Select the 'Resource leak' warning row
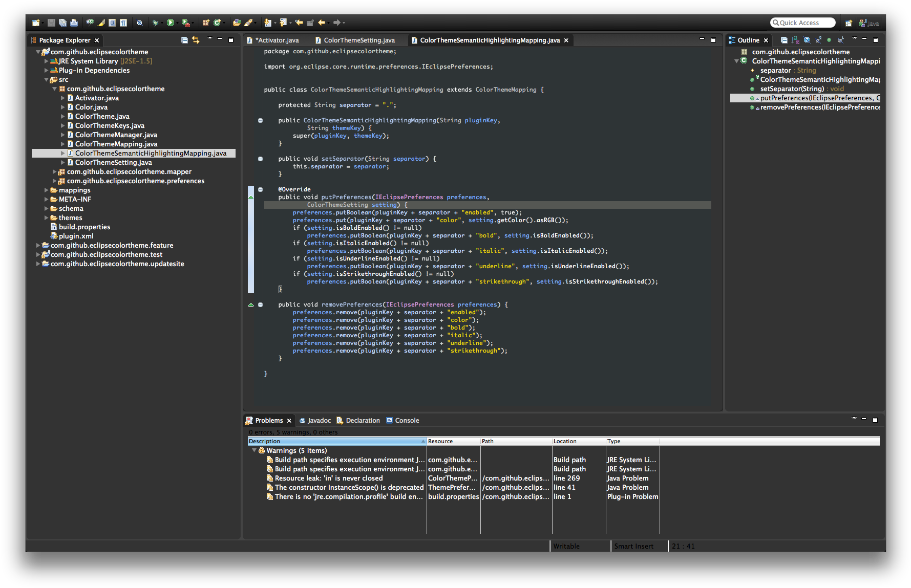911x588 pixels. [329, 478]
